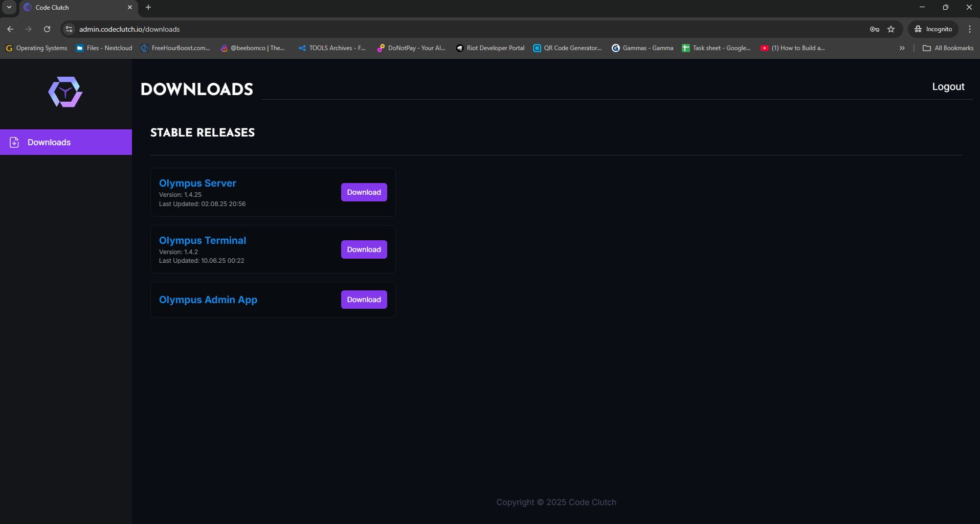This screenshot has height=524, width=980.
Task: Click the back navigation arrow
Action: [x=10, y=29]
